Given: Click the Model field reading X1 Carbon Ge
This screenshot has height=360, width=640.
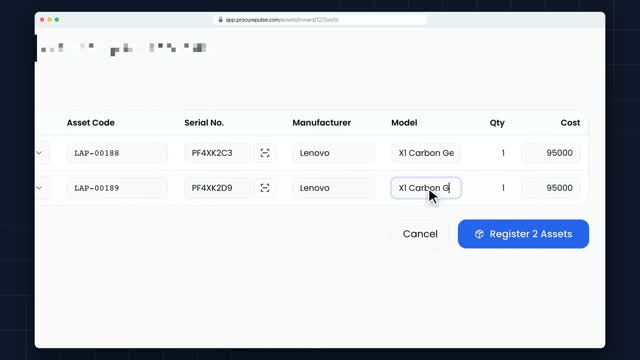Looking at the screenshot, I should coord(426,153).
